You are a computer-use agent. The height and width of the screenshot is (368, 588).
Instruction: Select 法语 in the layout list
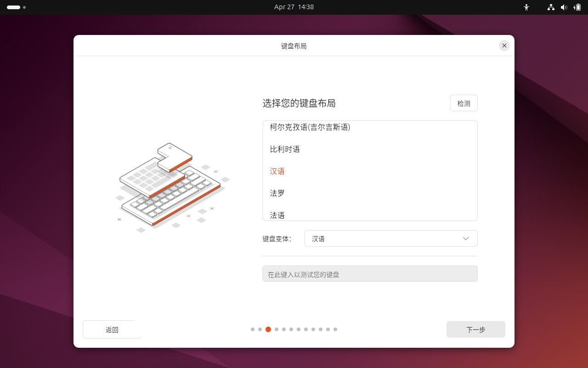[x=277, y=215]
